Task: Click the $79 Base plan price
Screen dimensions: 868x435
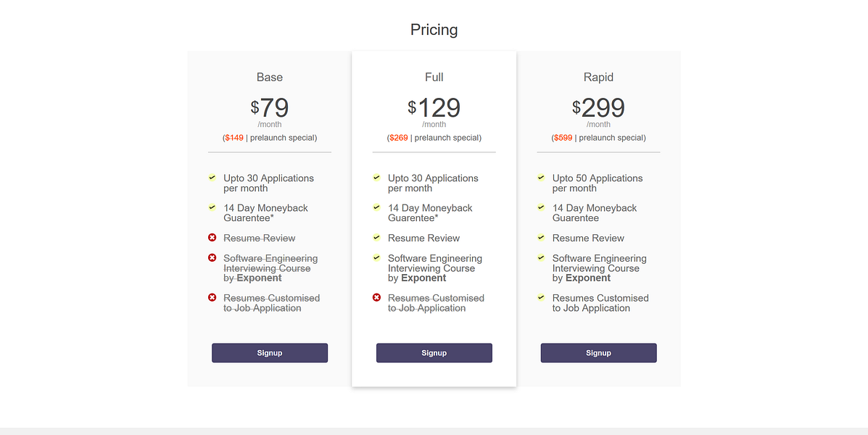Action: (270, 108)
